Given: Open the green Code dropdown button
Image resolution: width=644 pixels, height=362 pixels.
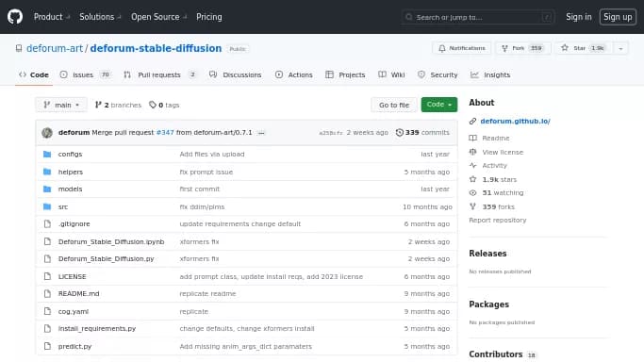Looking at the screenshot, I should click(x=439, y=105).
